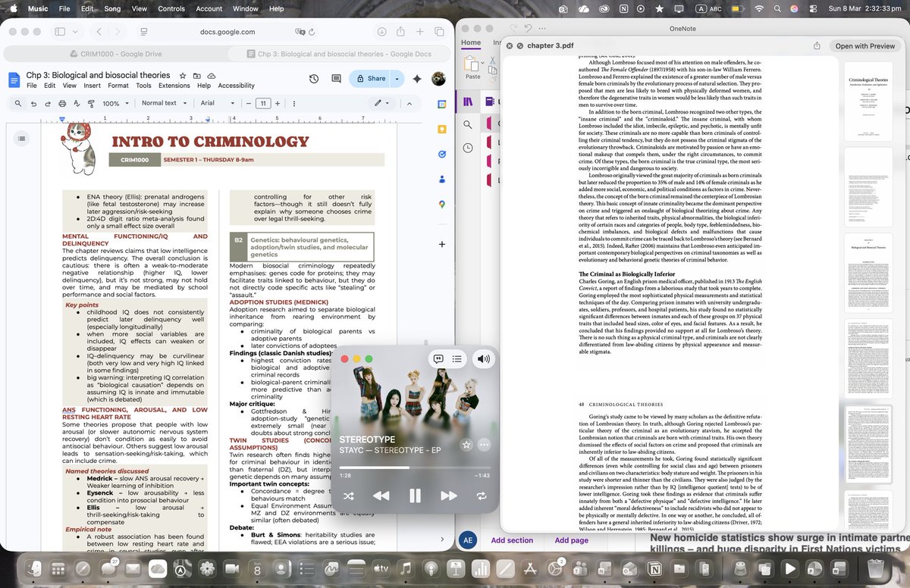The width and height of the screenshot is (910, 588).
Task: Click Add page in OneNote
Action: 571,540
